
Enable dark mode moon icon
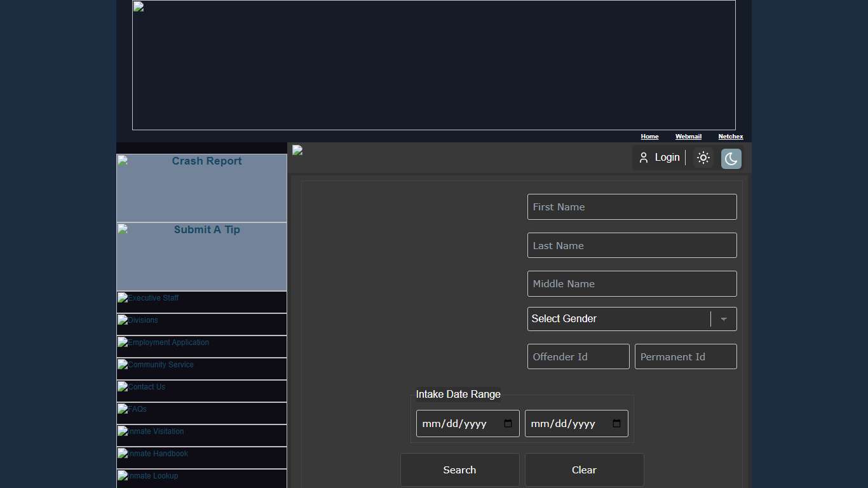click(x=731, y=159)
